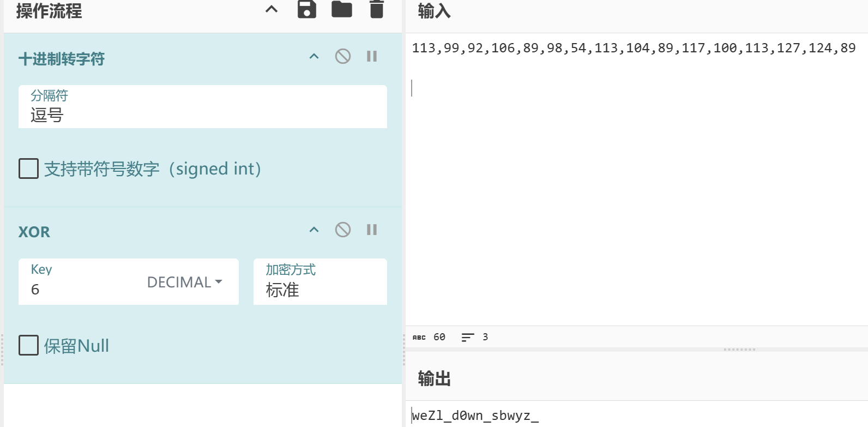Open the 分隔符 delimiter dropdown
868x427 pixels.
[x=202, y=107]
